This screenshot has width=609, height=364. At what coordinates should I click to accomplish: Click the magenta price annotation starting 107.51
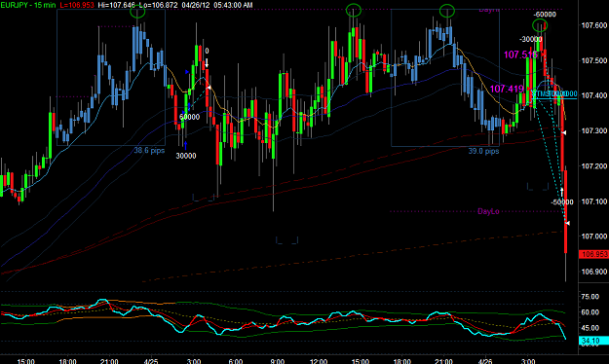coord(520,55)
